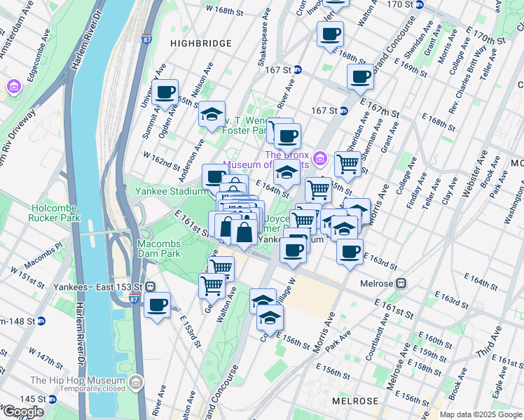Open the 145 St subway icon
Image resolution: width=524 pixels, height=420 pixels.
point(52,399)
